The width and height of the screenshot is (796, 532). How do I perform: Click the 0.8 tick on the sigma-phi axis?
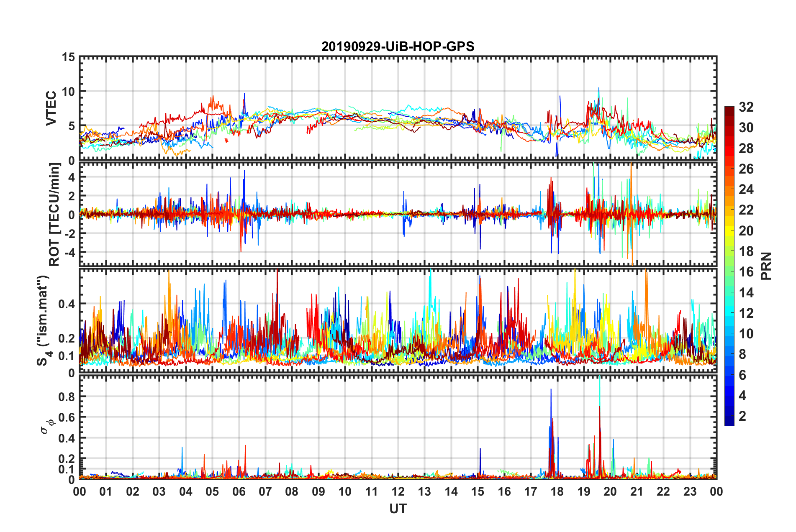[67, 396]
